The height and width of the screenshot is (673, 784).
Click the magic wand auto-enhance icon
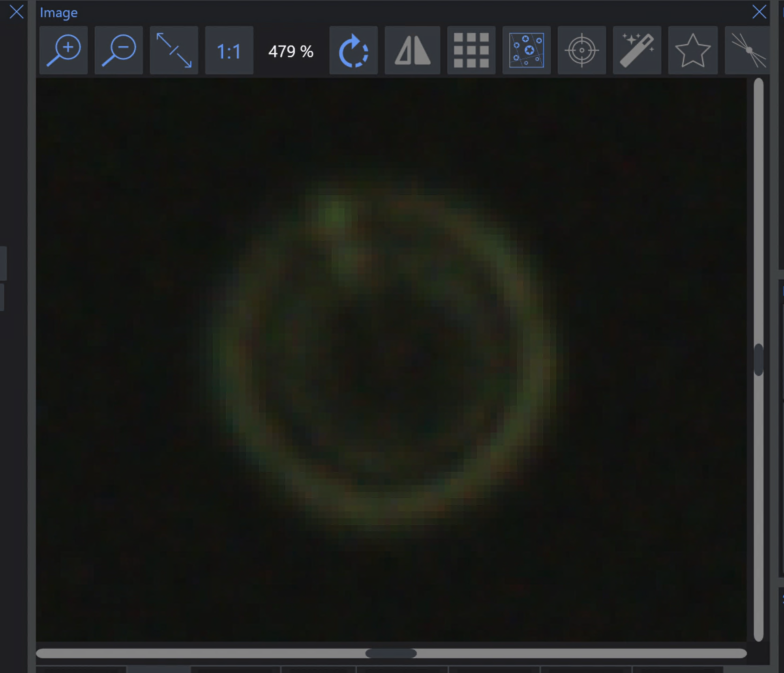(x=637, y=50)
